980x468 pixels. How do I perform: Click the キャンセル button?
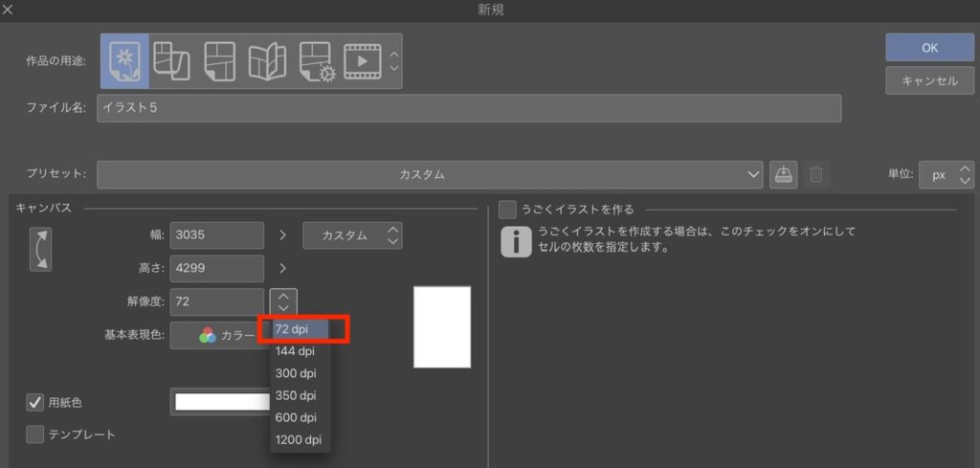coord(929,80)
